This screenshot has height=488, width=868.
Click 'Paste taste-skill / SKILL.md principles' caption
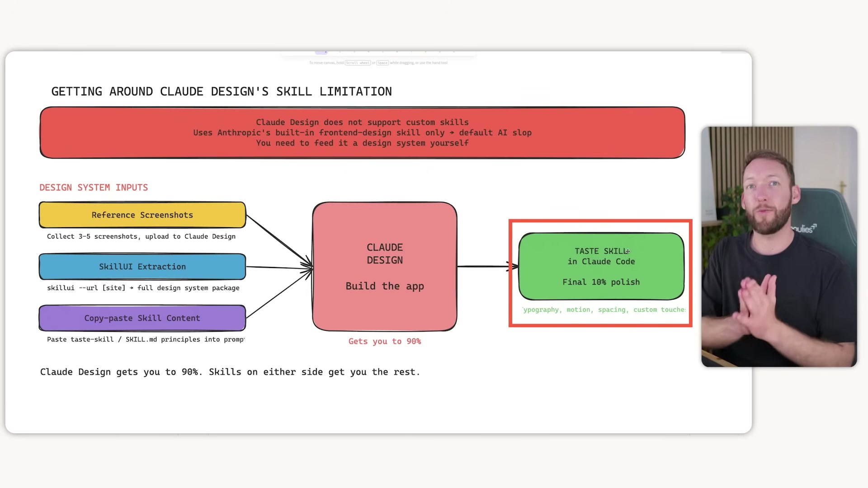[x=146, y=339]
